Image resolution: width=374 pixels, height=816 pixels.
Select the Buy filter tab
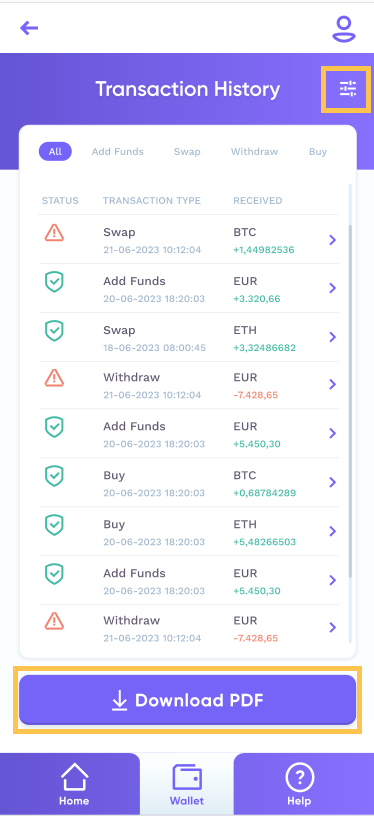318,151
